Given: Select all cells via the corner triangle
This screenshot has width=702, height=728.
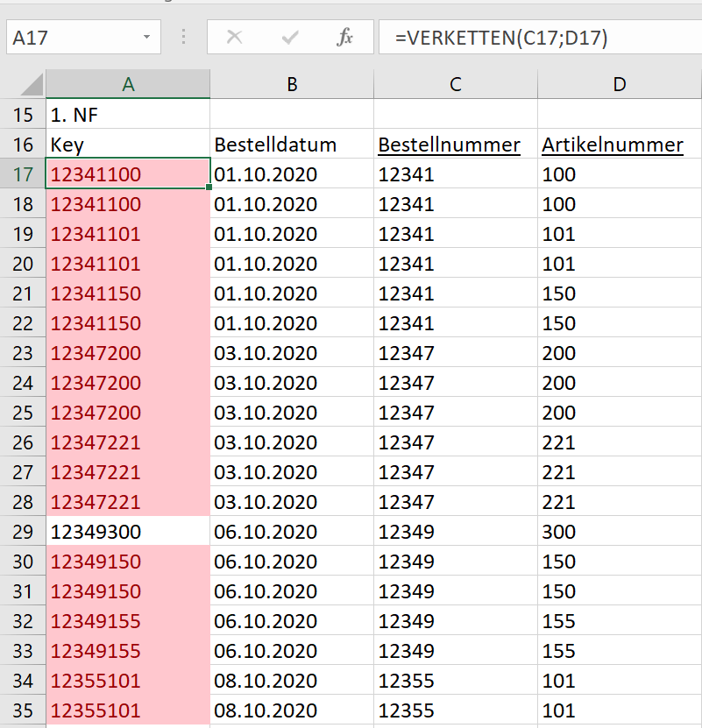Looking at the screenshot, I should 23,83.
